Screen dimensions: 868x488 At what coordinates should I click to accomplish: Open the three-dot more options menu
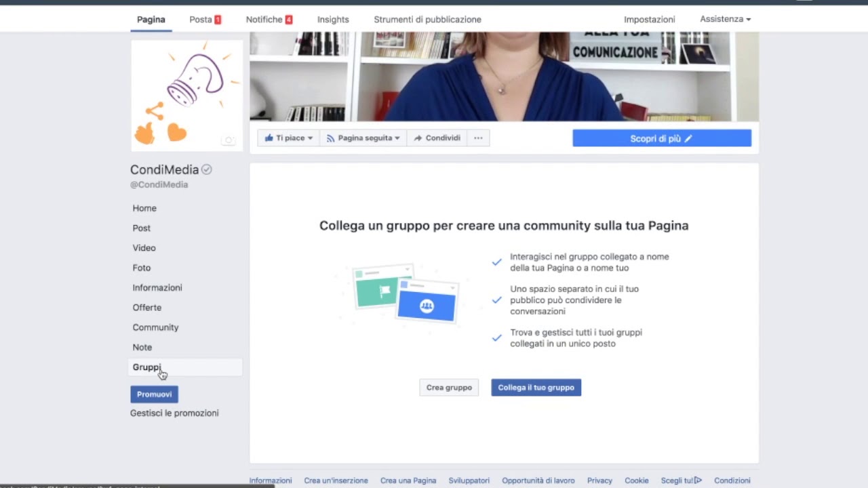coord(478,138)
